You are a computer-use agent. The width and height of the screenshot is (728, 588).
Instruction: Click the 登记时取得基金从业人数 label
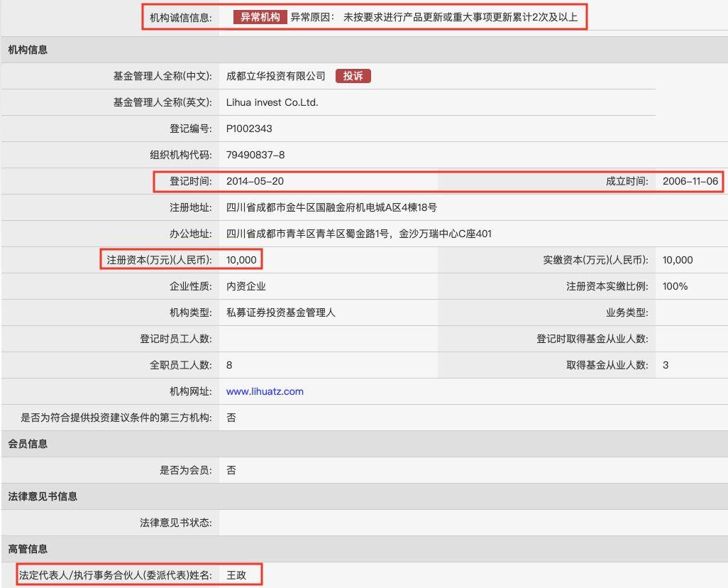(593, 339)
